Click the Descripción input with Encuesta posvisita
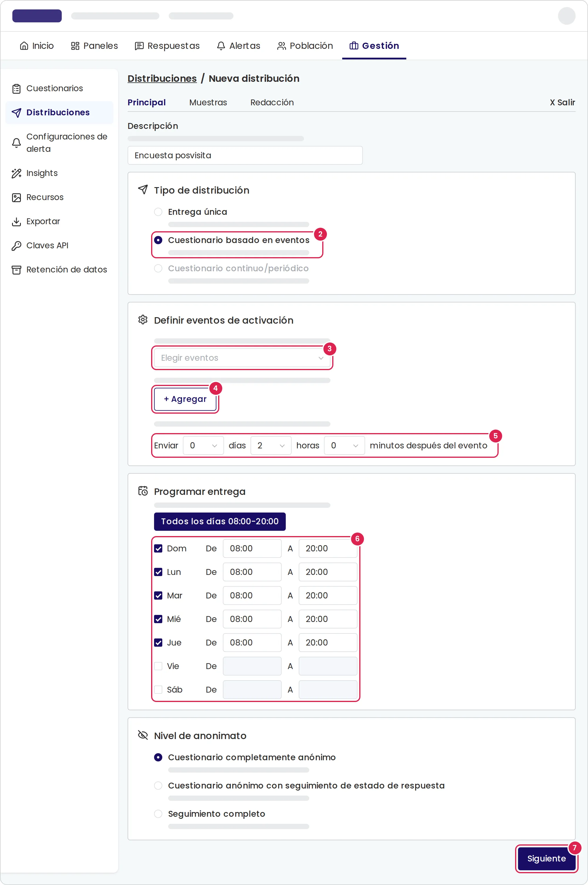The height and width of the screenshot is (885, 588). point(245,155)
